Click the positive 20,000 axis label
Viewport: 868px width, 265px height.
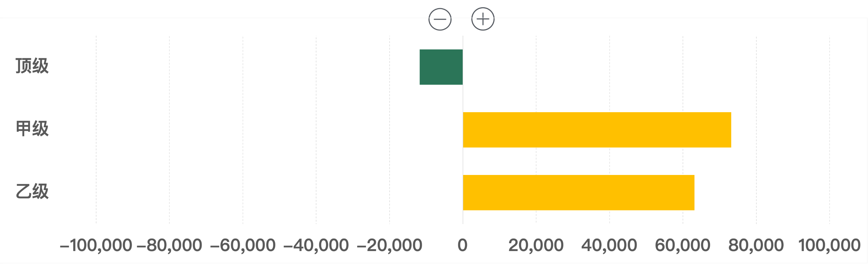(x=536, y=245)
